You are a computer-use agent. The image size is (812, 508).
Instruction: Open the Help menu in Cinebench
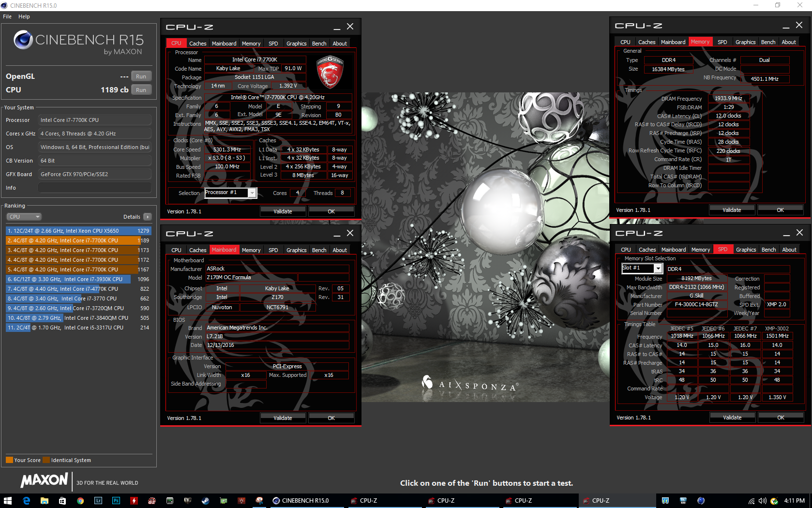24,16
